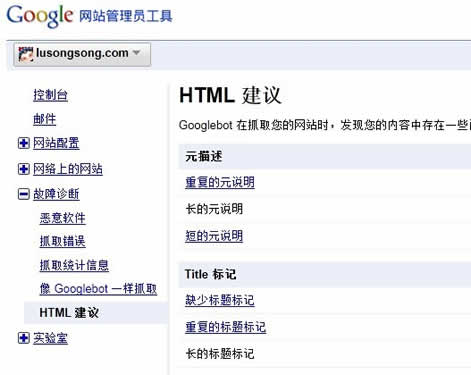Viewport: 471px width, 375px height.
Task: Expand the 网络上的网站 plus icon
Action: 23,169
